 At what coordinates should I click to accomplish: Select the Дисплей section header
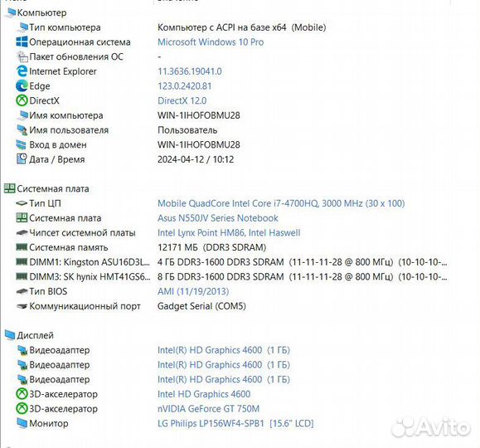(35, 335)
